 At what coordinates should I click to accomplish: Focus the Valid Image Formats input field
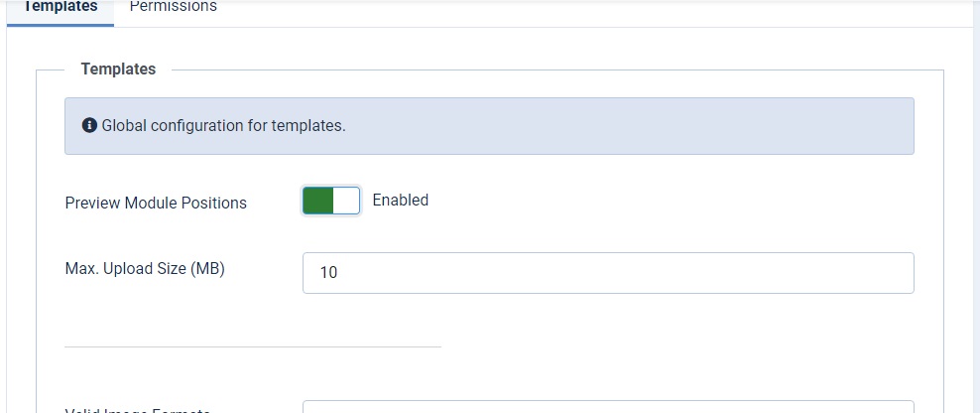click(608, 407)
